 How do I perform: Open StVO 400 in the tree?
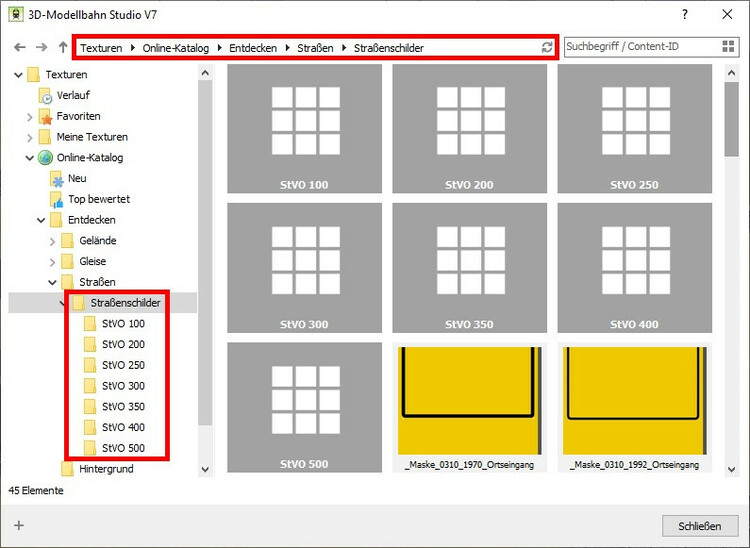(114, 427)
